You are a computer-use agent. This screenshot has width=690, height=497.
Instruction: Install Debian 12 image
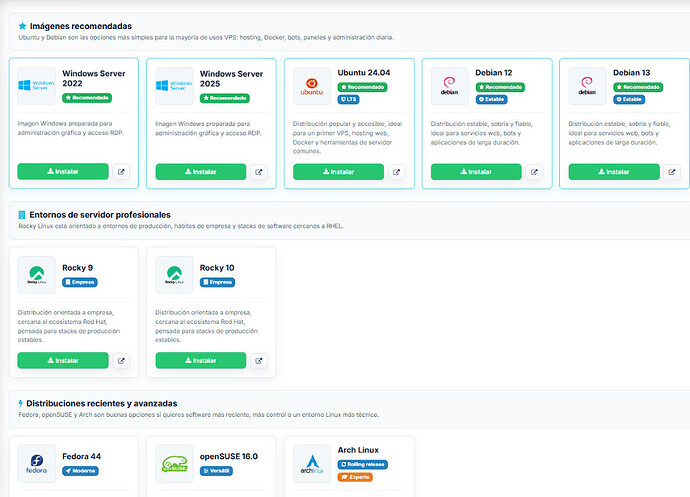[476, 172]
